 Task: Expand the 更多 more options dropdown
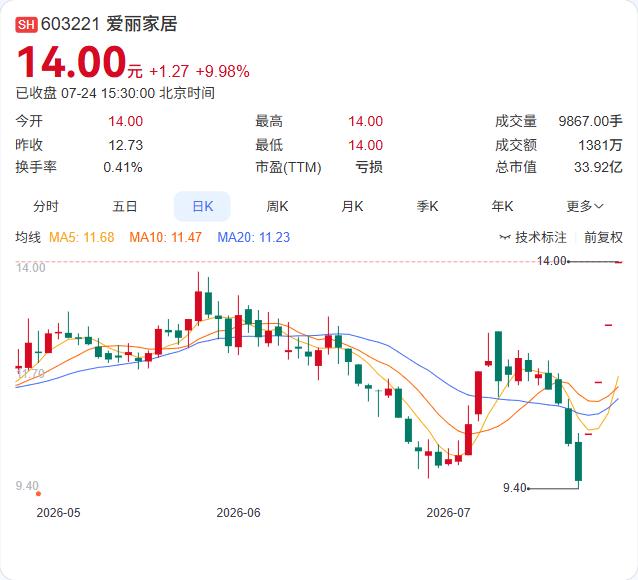point(585,206)
